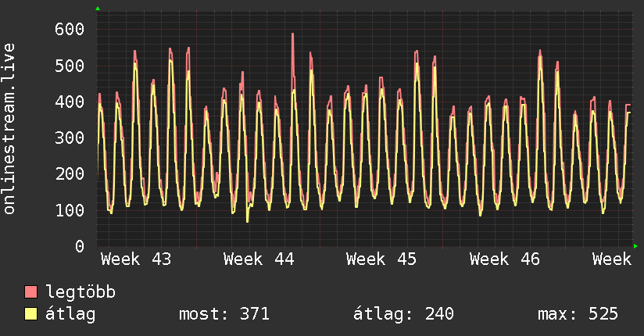This screenshot has height=336, width=644.
Task: Click the 100 y-axis tick label
Action: (69, 210)
